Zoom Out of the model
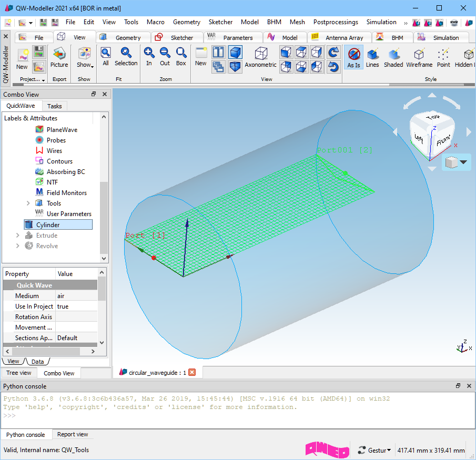 coord(165,57)
